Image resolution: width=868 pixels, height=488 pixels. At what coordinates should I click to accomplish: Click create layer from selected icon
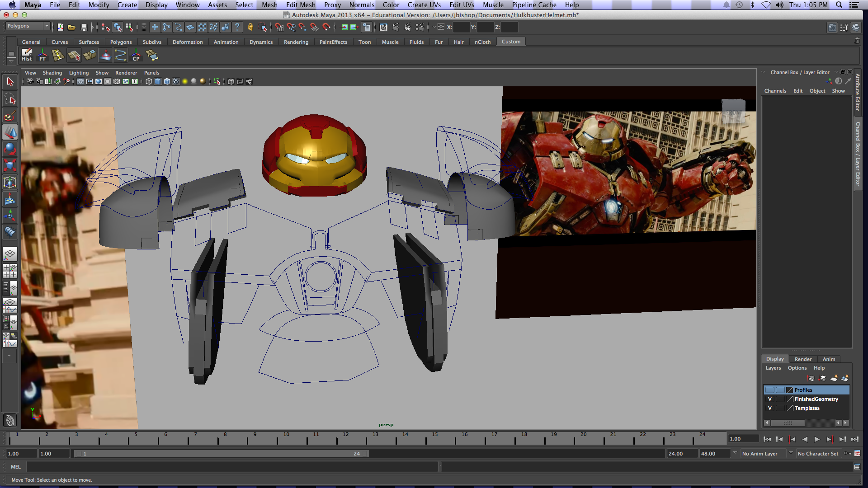coord(845,378)
